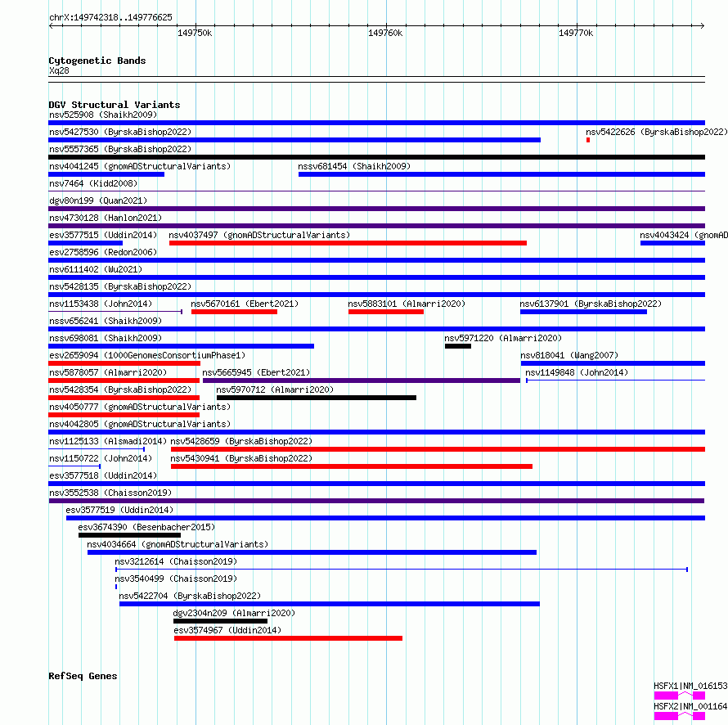
Task: Open nsv5878057 (Almarri2020) variant
Action: click(x=108, y=372)
